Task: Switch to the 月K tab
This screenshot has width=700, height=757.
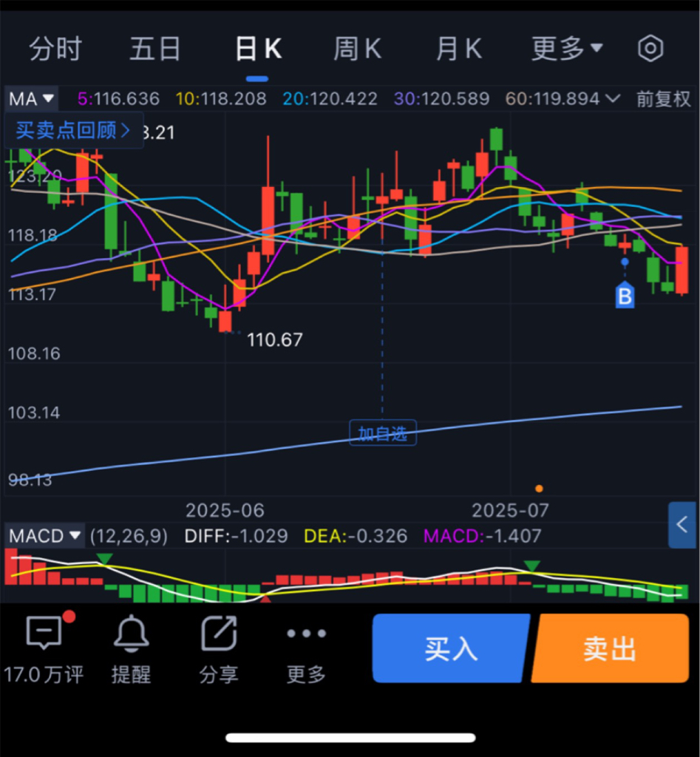Action: click(x=458, y=49)
